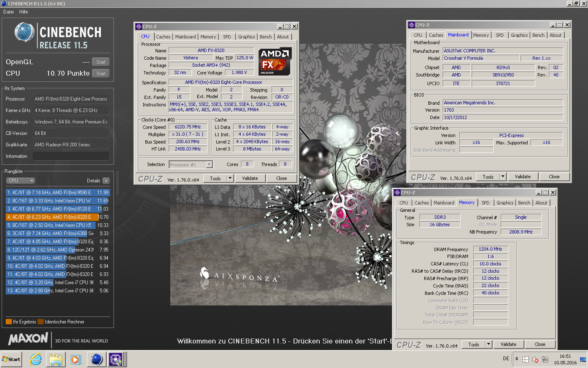The width and height of the screenshot is (588, 368).
Task: Click the Core Speed value 6220.75 MHz
Action: click(x=188, y=127)
